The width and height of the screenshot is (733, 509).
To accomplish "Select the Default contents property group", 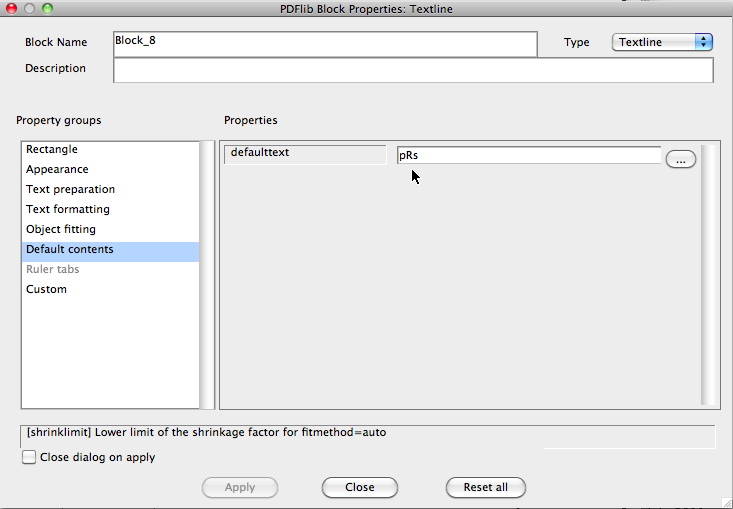I will pos(110,250).
